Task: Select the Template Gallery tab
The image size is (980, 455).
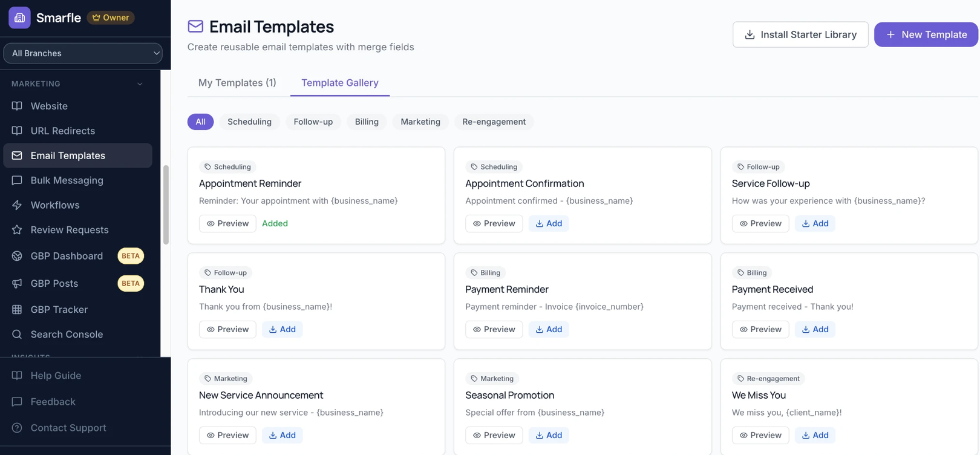Action: click(340, 83)
